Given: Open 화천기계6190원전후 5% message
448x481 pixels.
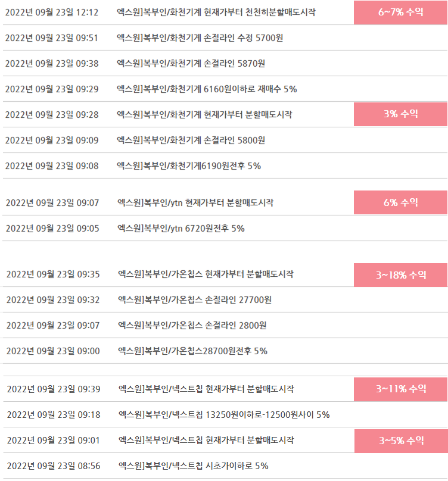Looking at the screenshot, I should (188, 166).
